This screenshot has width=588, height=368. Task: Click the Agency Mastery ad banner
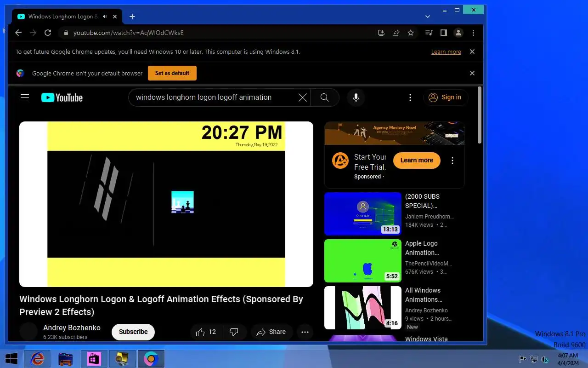[395, 133]
